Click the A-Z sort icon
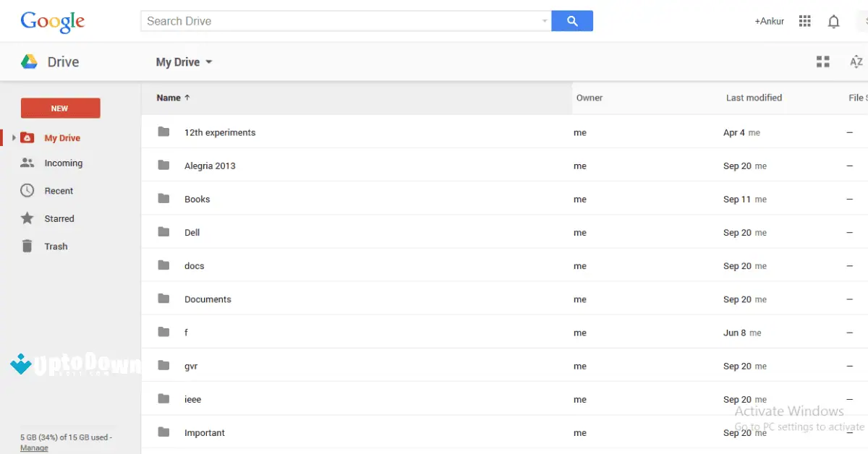This screenshot has width=868, height=454. [856, 61]
